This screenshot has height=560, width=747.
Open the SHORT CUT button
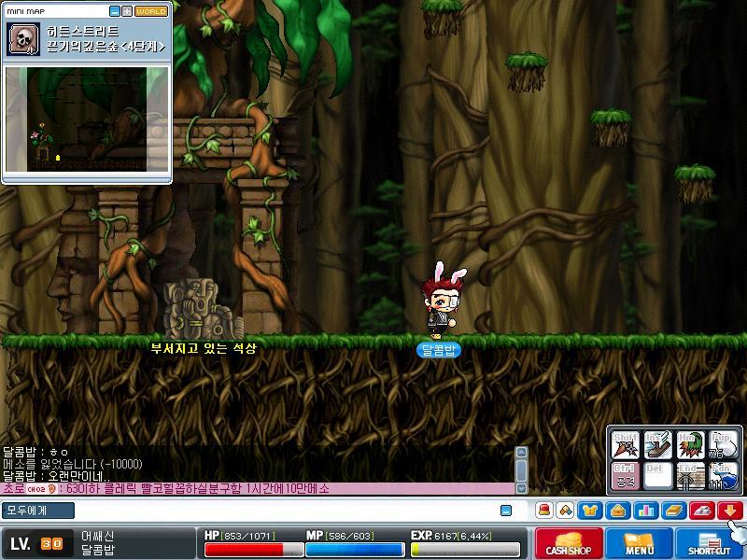pyautogui.click(x=710, y=543)
